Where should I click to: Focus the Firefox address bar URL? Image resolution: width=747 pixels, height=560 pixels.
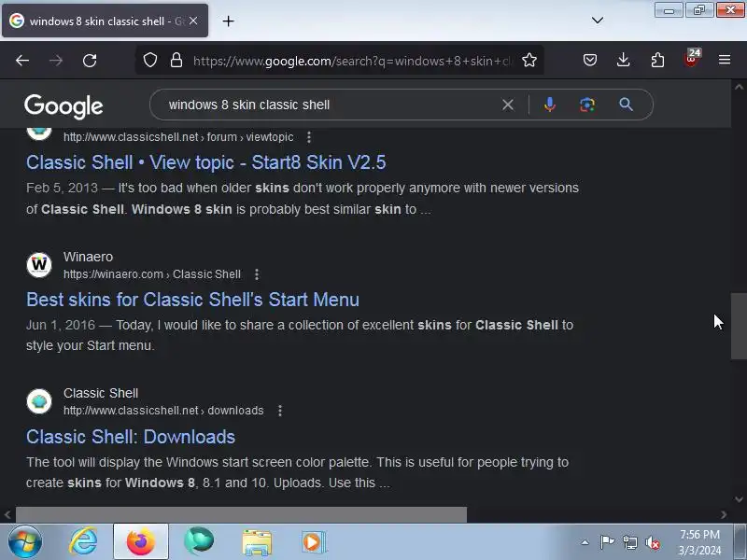point(353,61)
